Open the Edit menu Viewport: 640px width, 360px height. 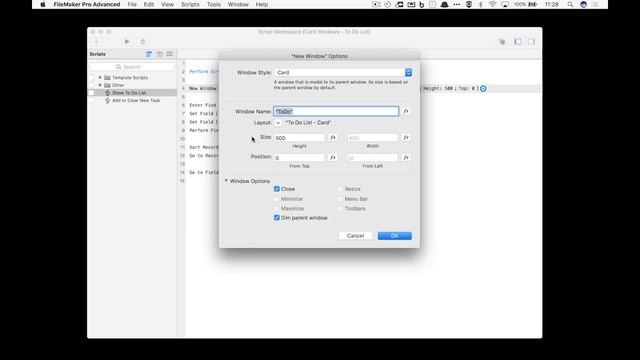pos(149,4)
